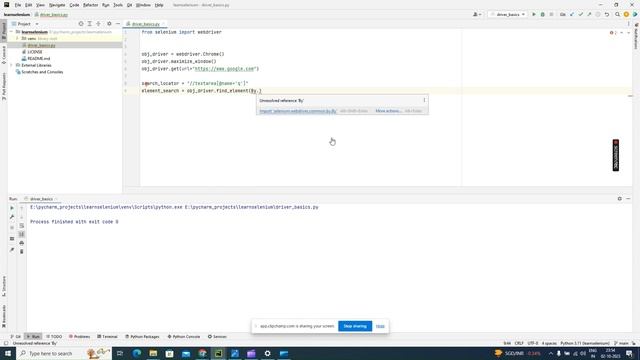
Task: Click Hide link on sharing banner
Action: [x=380, y=326]
